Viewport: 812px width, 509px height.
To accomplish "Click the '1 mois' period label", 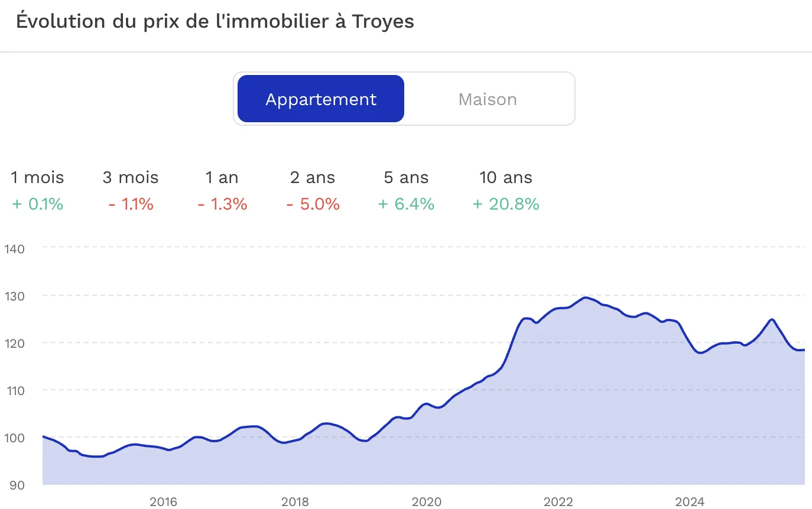I will click(x=37, y=177).
